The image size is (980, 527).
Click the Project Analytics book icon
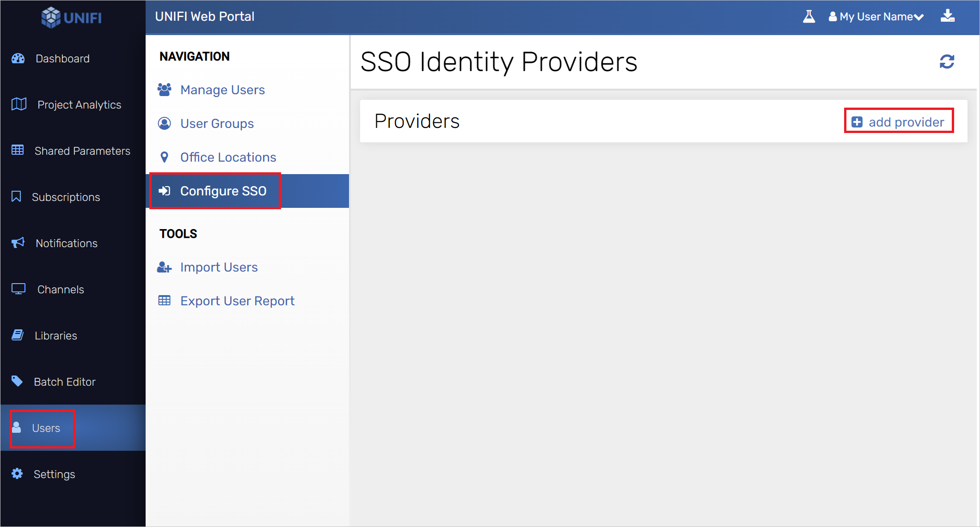[18, 104]
